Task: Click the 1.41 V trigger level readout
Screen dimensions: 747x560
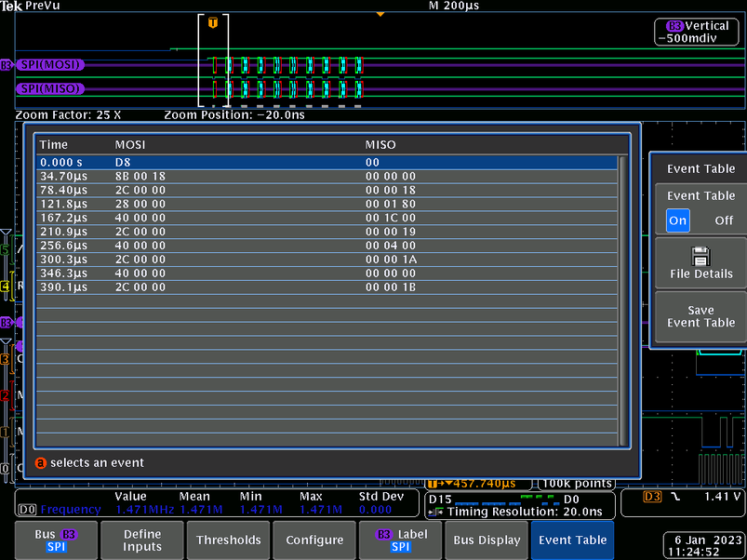Action: (x=723, y=497)
